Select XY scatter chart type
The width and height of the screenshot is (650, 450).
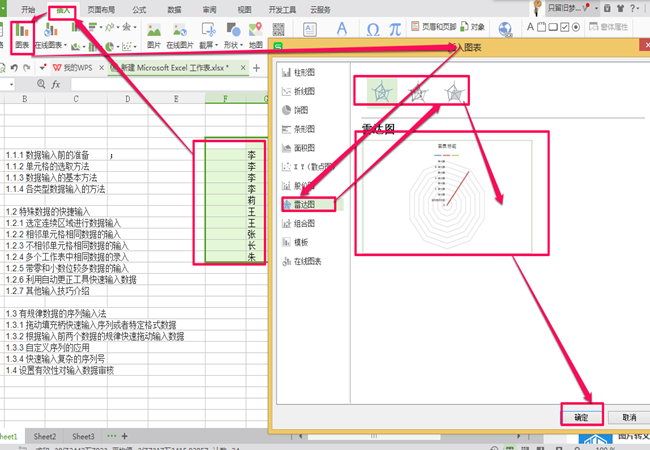(308, 167)
